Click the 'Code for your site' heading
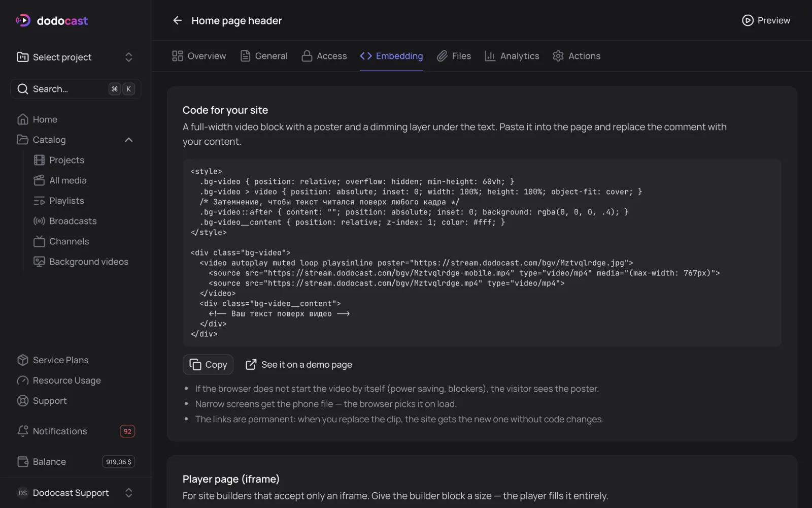This screenshot has width=812, height=508. tap(225, 110)
